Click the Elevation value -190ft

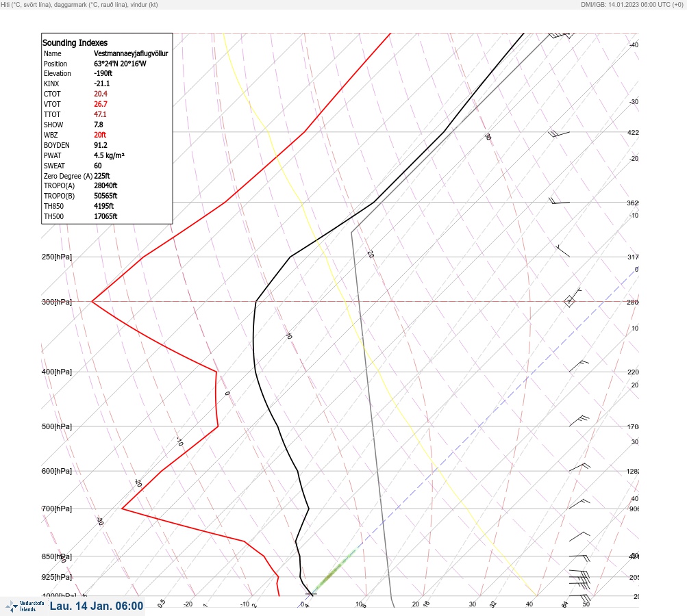click(x=103, y=73)
